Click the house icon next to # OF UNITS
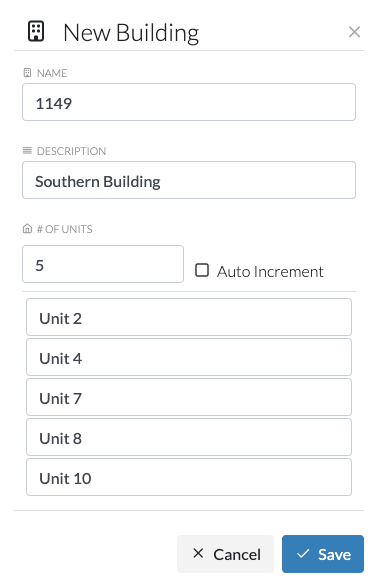 (27, 228)
